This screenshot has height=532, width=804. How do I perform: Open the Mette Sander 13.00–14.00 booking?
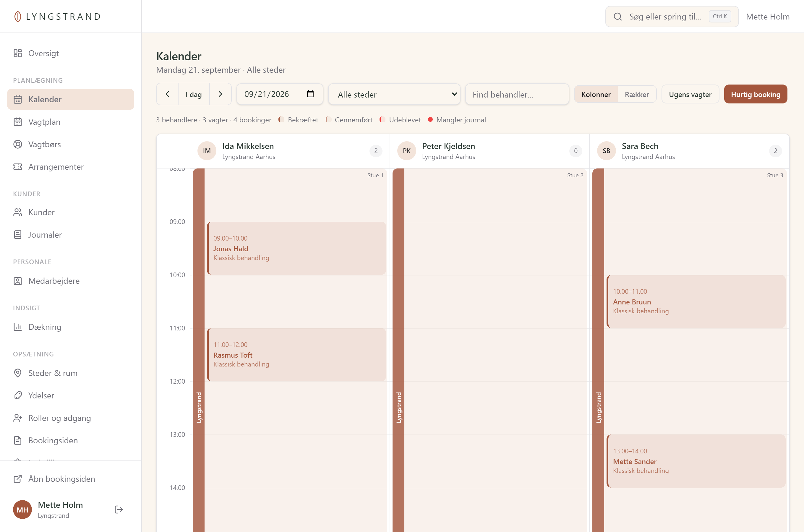696,461
